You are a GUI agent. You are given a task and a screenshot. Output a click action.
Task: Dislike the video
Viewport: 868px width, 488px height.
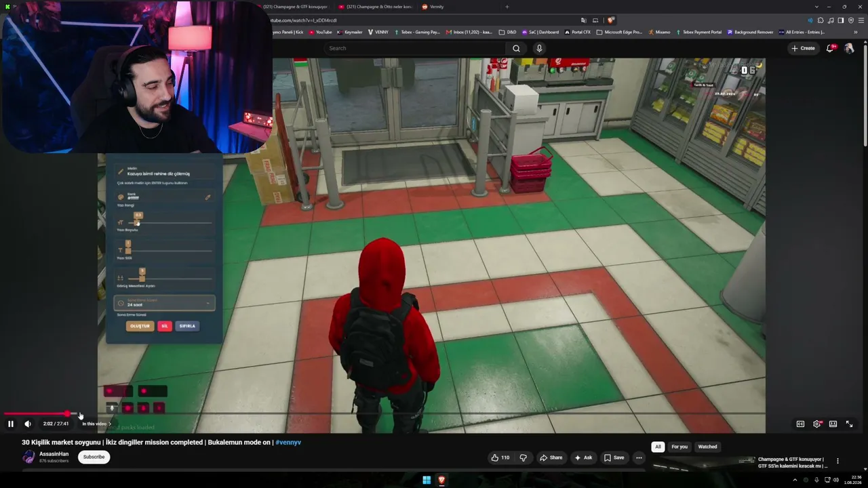pos(523,457)
